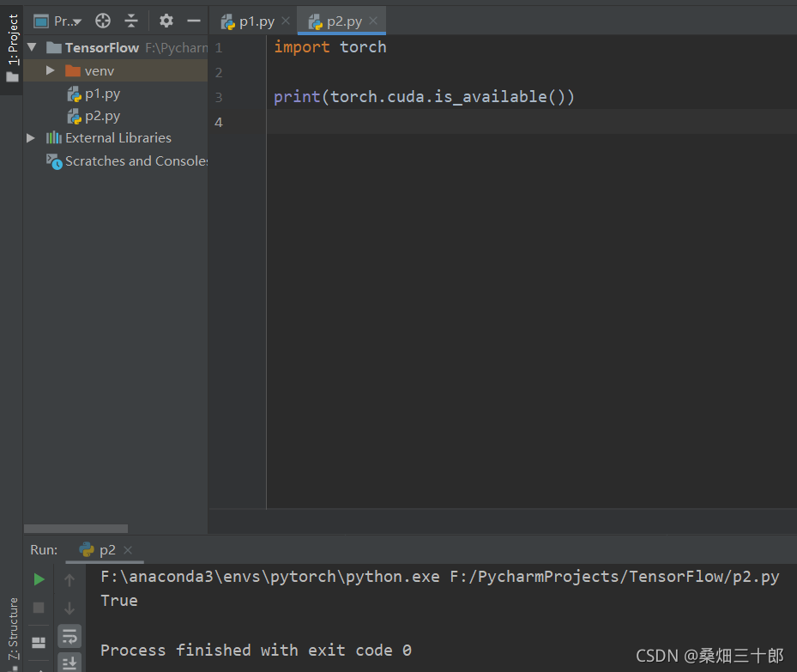This screenshot has height=672, width=797.
Task: Click the 'Run:' label
Action: pyautogui.click(x=44, y=549)
